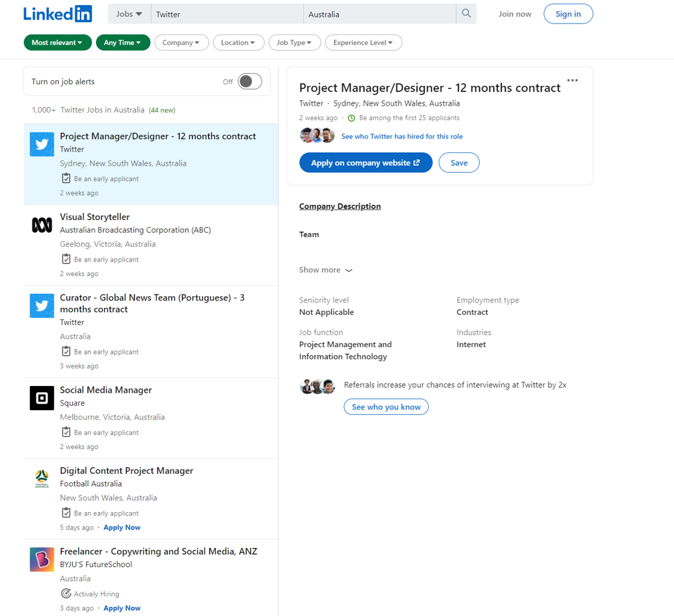Click the referral profile photos cluster
Image resolution: width=674 pixels, height=616 pixels.
pos(318,386)
